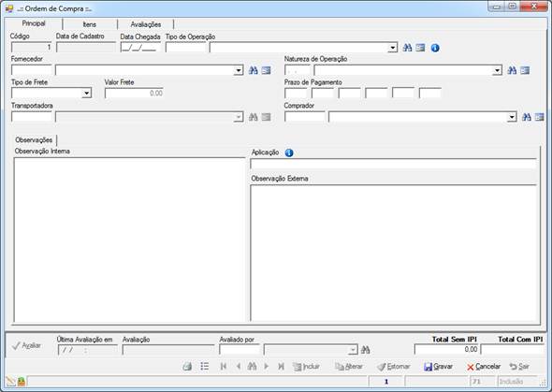This screenshot has height=392, width=552.
Task: Click the lock icon in status bar
Action: click(22, 381)
